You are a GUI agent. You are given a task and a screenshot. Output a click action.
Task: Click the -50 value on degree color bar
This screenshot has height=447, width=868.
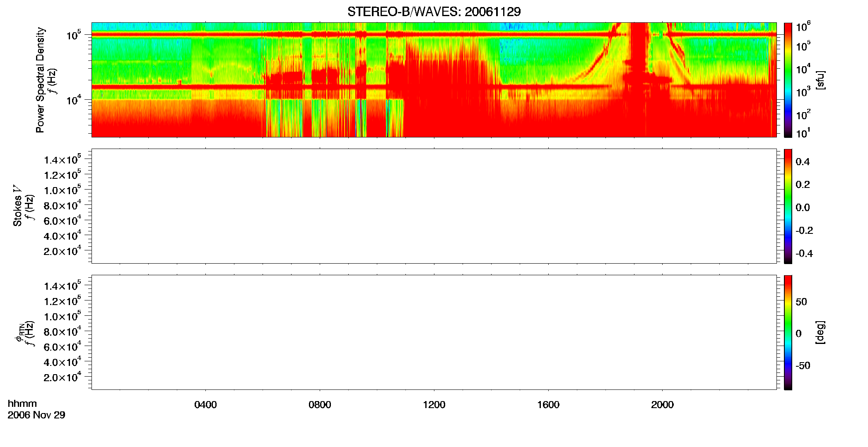803,365
